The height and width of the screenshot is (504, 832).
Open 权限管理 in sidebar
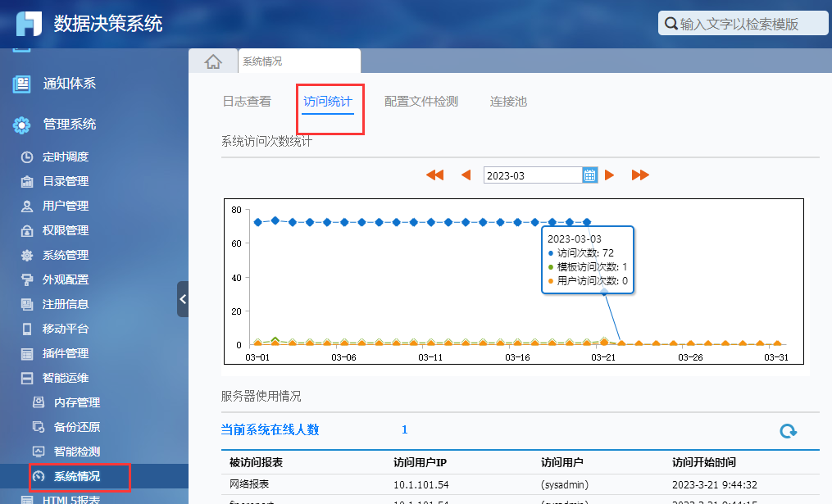click(66, 231)
